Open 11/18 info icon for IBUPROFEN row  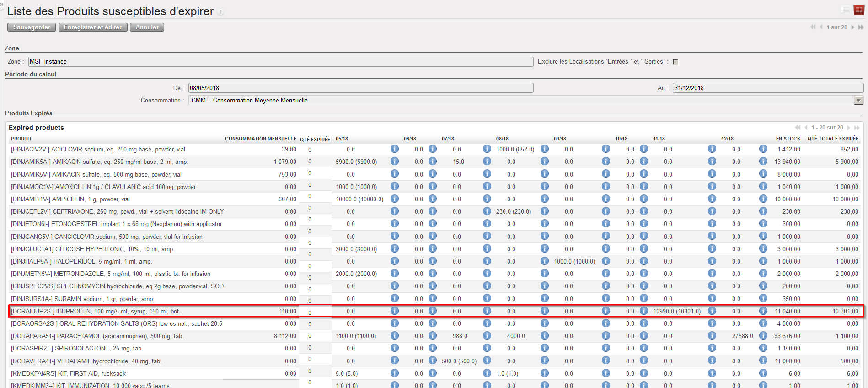pos(712,311)
